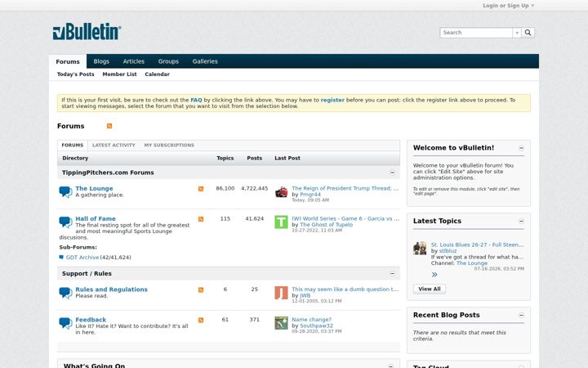
Task: Open the Galleries tab
Action: click(x=205, y=61)
